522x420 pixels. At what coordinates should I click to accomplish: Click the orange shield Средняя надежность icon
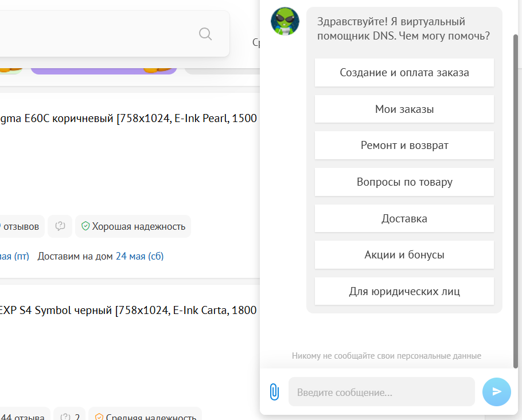point(99,417)
